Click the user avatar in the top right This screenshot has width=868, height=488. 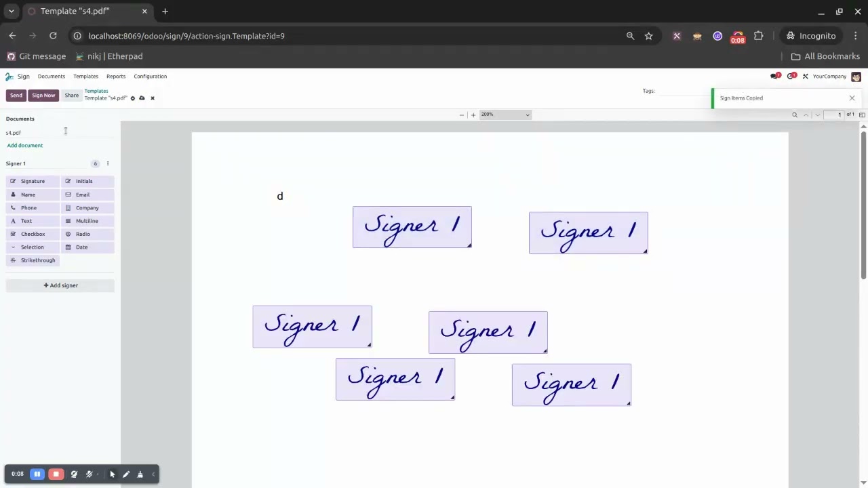856,77
